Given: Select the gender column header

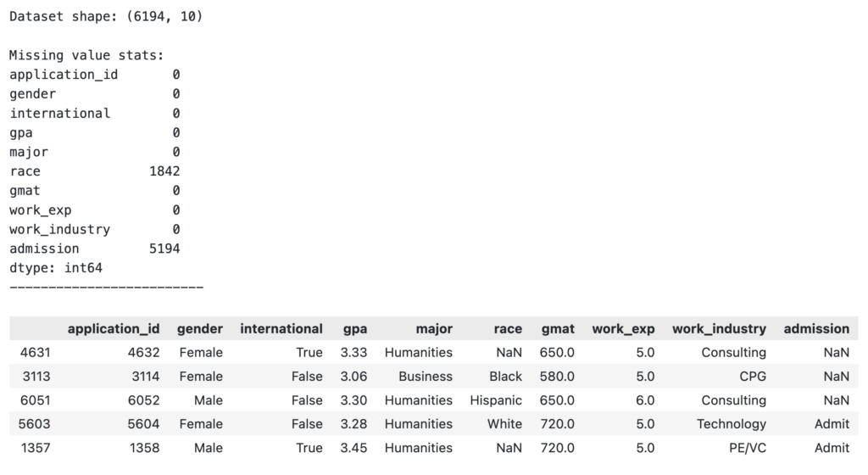Looking at the screenshot, I should (199, 328).
